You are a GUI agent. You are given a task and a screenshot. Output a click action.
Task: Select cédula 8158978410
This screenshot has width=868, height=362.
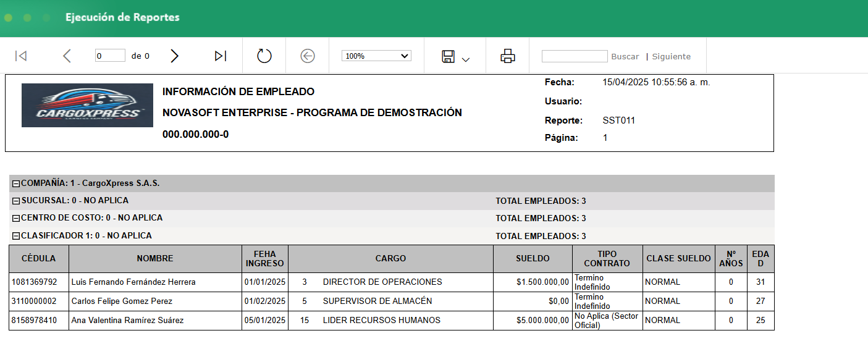34,320
